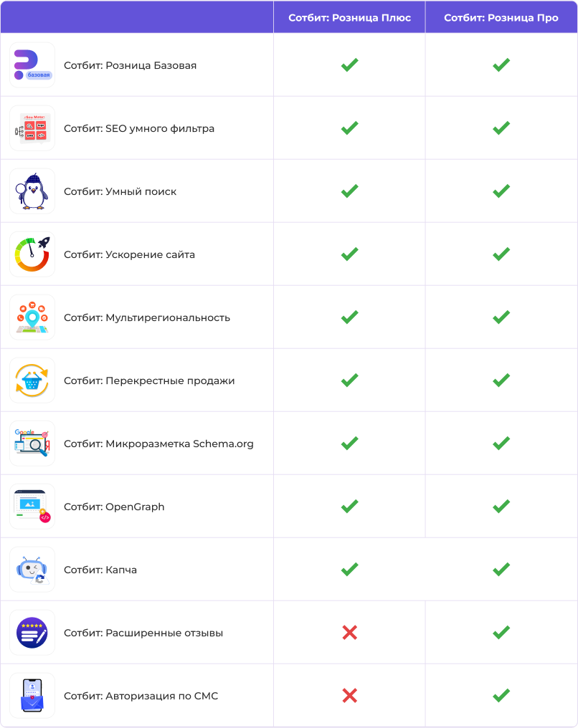The width and height of the screenshot is (578, 728).
Task: Open the robot Капча icon
Action: tap(32, 570)
